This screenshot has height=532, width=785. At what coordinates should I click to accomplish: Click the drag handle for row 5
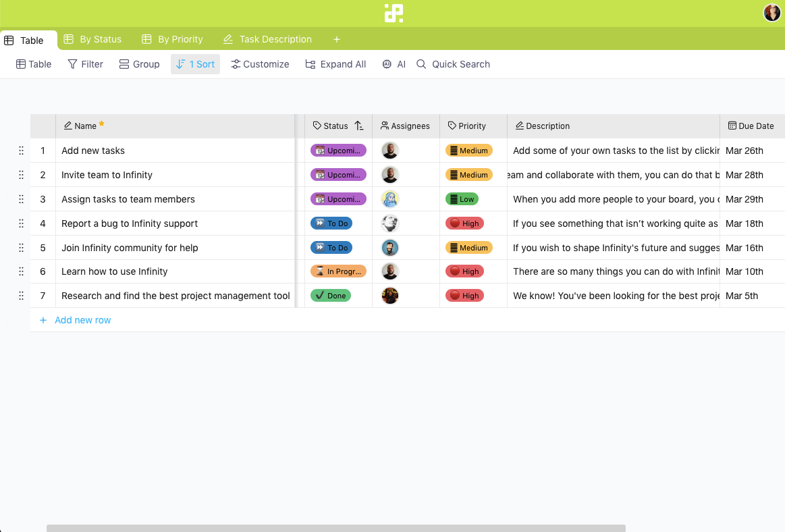point(21,248)
